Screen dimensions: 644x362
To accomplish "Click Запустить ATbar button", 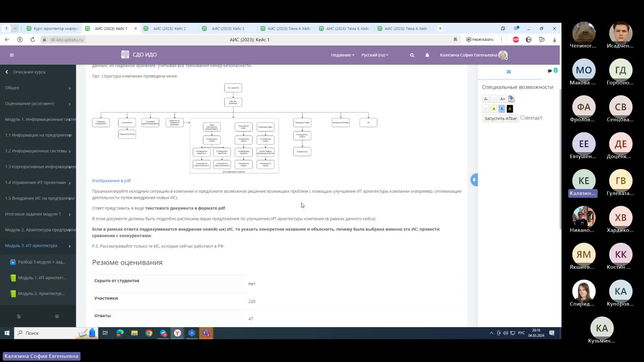I will (500, 118).
